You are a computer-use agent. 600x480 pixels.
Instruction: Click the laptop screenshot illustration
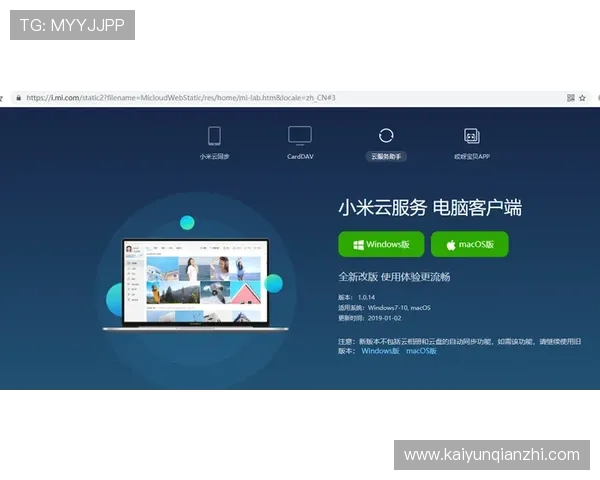coord(196,284)
